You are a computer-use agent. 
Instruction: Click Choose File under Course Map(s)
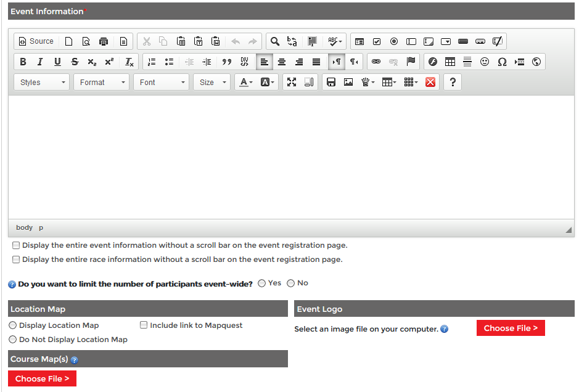pos(42,378)
